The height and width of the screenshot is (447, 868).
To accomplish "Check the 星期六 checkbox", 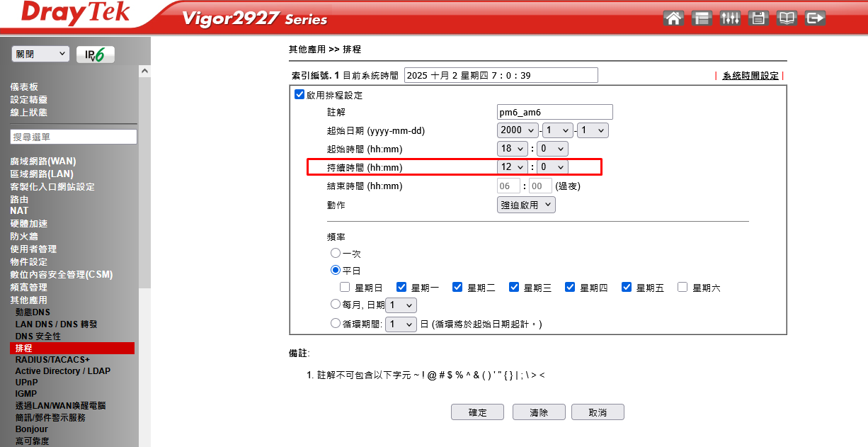I will 683,288.
